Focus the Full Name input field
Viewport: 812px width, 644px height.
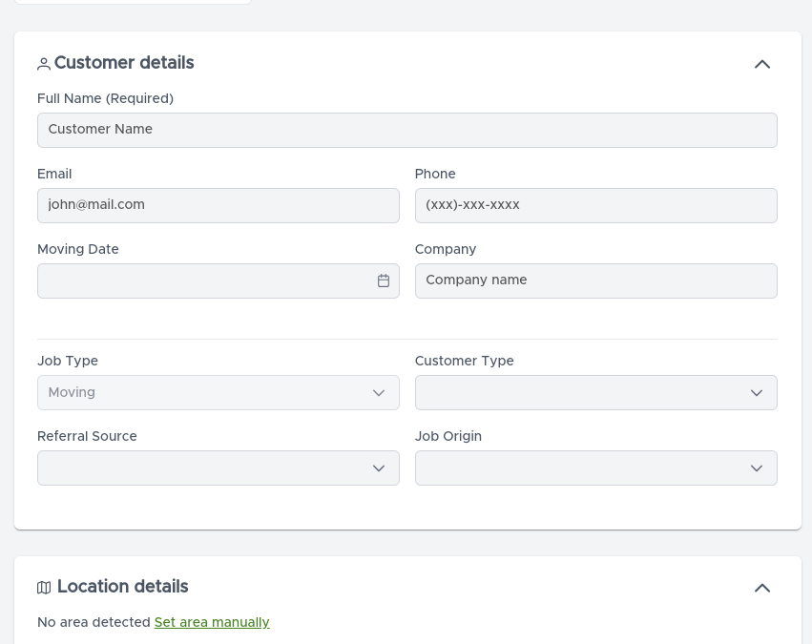[x=406, y=130]
